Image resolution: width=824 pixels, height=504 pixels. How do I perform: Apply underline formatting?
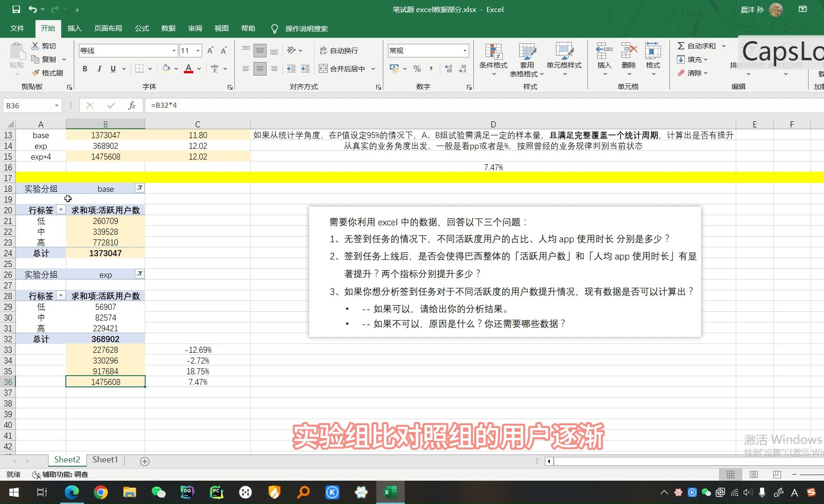coord(113,69)
